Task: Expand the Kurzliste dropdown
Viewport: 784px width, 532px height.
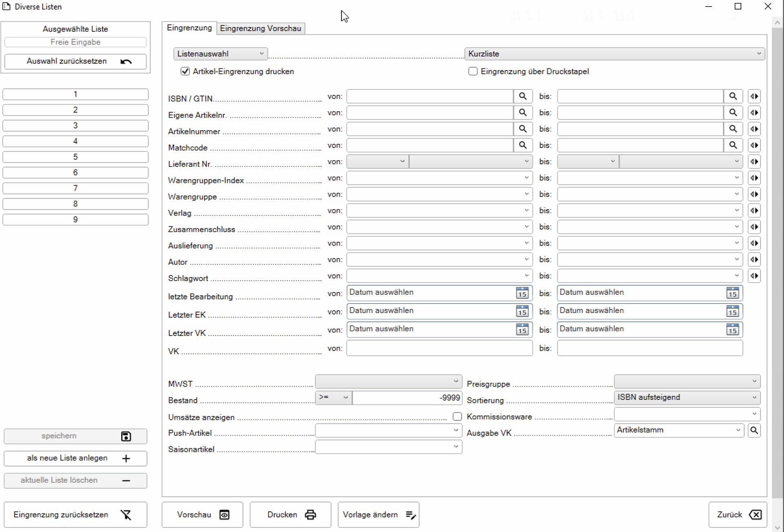Action: coord(615,54)
